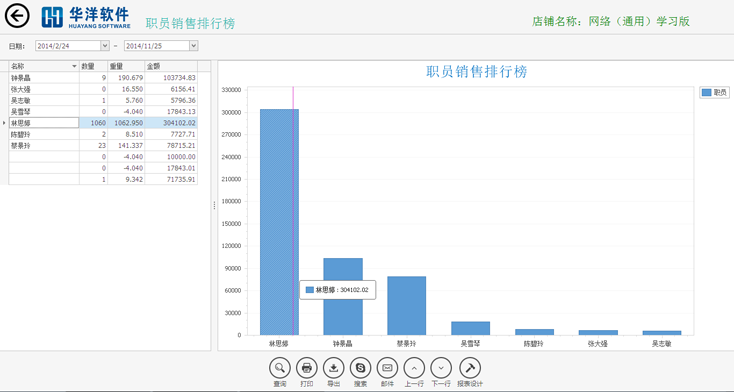Click the 邮件 envelope icon
Viewport: 734px width, 392px height.
coord(387,368)
